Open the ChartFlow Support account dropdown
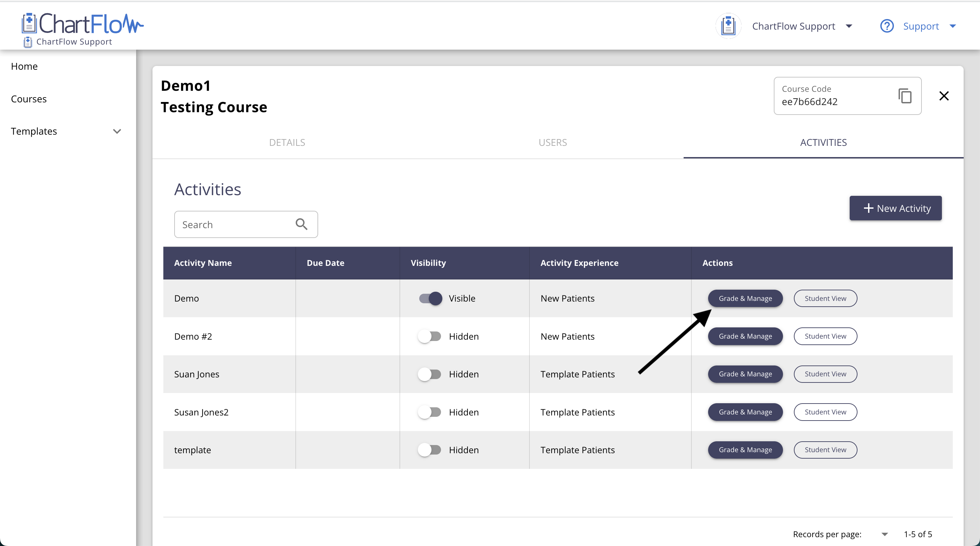 pyautogui.click(x=849, y=26)
